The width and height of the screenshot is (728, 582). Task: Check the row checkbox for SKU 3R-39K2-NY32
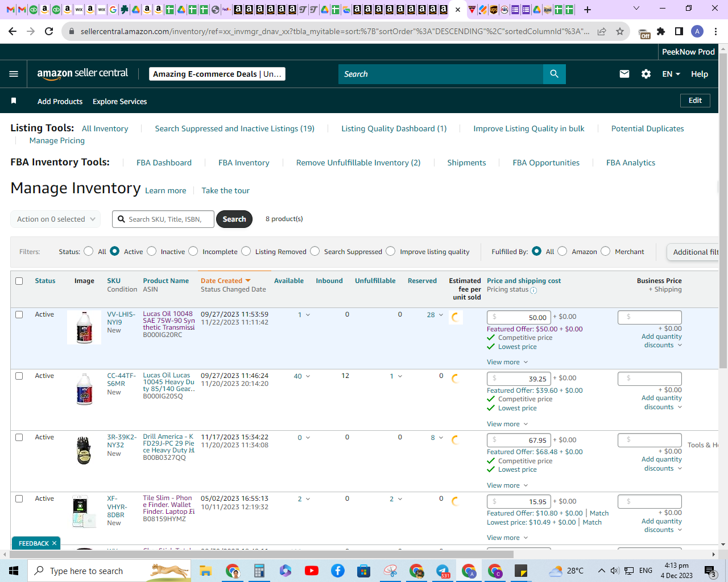click(x=19, y=437)
